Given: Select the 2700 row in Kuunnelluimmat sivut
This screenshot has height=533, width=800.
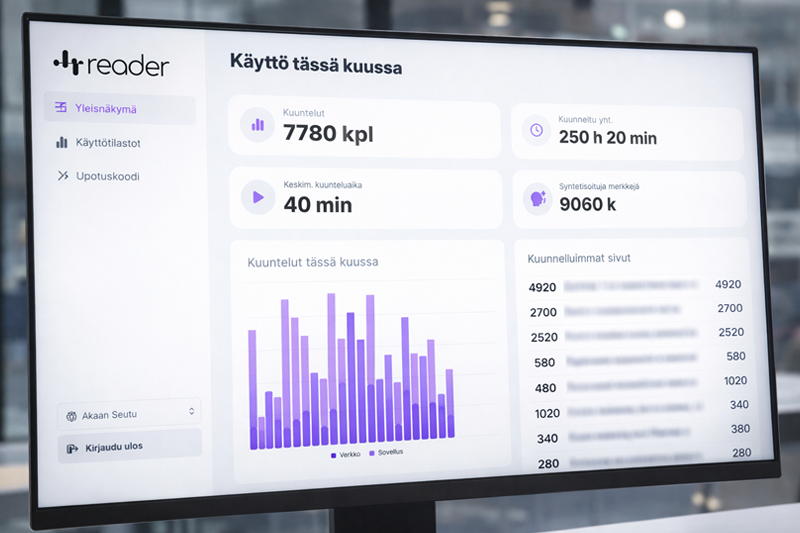Looking at the screenshot, I should [632, 311].
